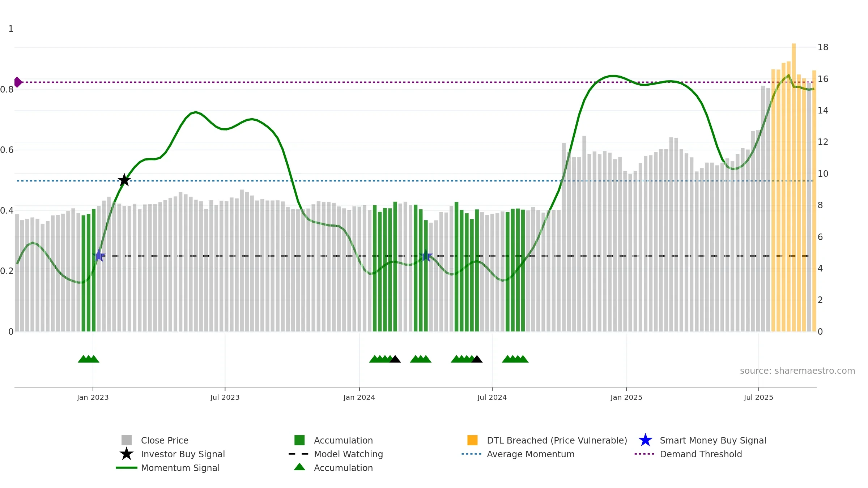Click the green Accumulation square legend swatch
This screenshot has height=488, width=868.
(299, 440)
